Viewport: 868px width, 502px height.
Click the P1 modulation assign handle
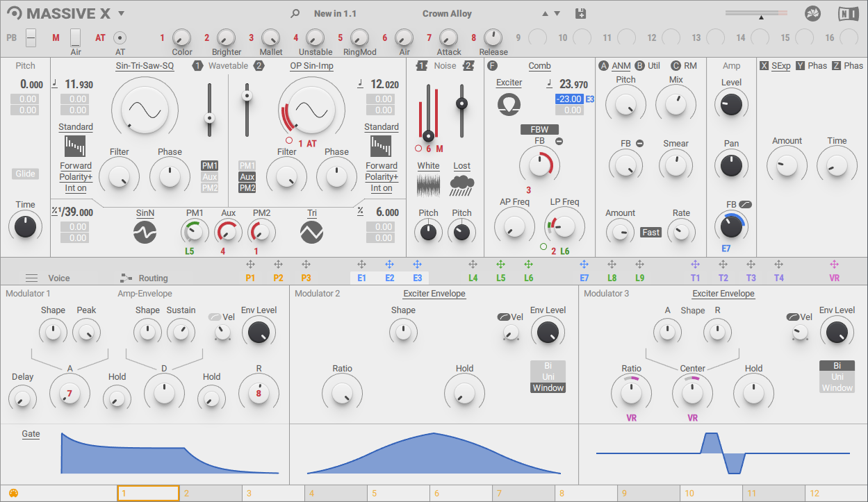(x=250, y=265)
